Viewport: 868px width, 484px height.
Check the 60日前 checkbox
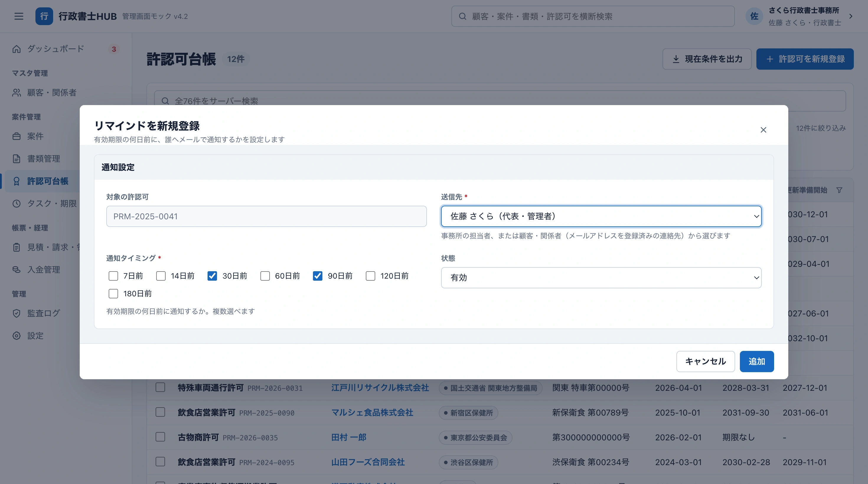pos(265,276)
